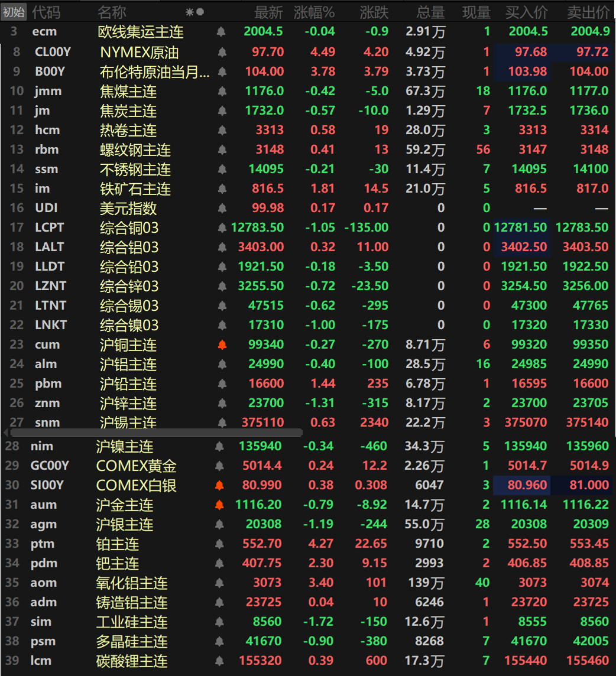The image size is (616, 676).
Task: Click the red alert bell for 沪铜主连
Action: pyautogui.click(x=222, y=345)
